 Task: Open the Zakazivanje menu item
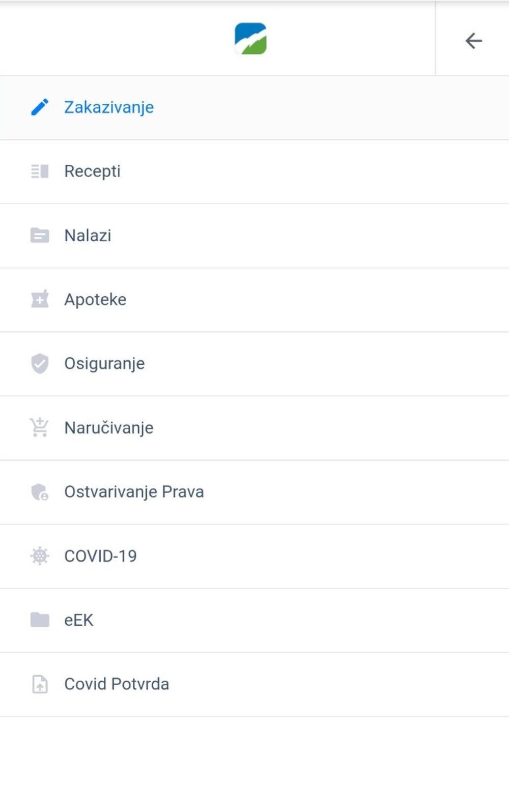109,107
